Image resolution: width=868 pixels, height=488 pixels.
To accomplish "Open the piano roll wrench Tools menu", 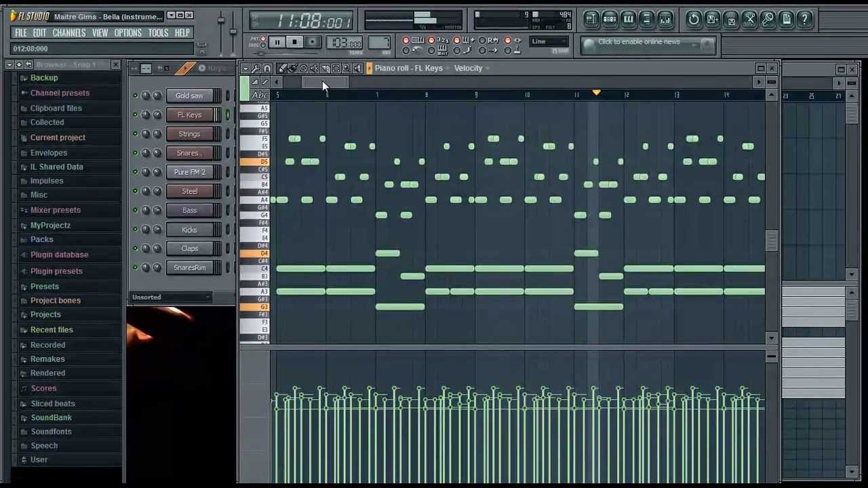I will [256, 68].
